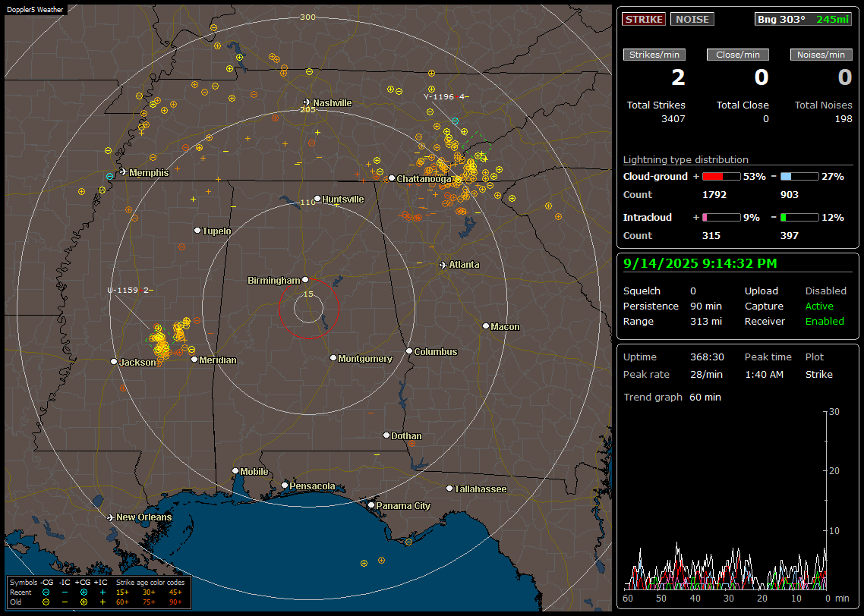Click the 205 range ring label

(307, 109)
